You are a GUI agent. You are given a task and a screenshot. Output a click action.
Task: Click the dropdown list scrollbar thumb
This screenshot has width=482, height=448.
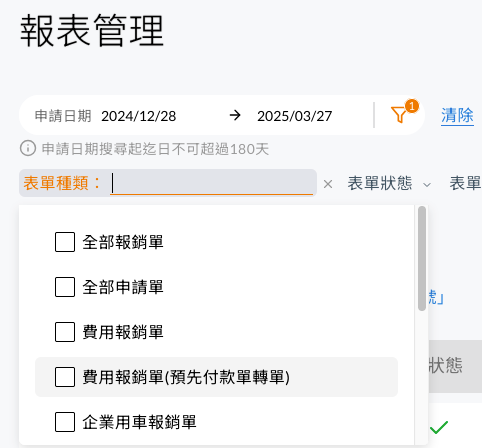pos(422,259)
